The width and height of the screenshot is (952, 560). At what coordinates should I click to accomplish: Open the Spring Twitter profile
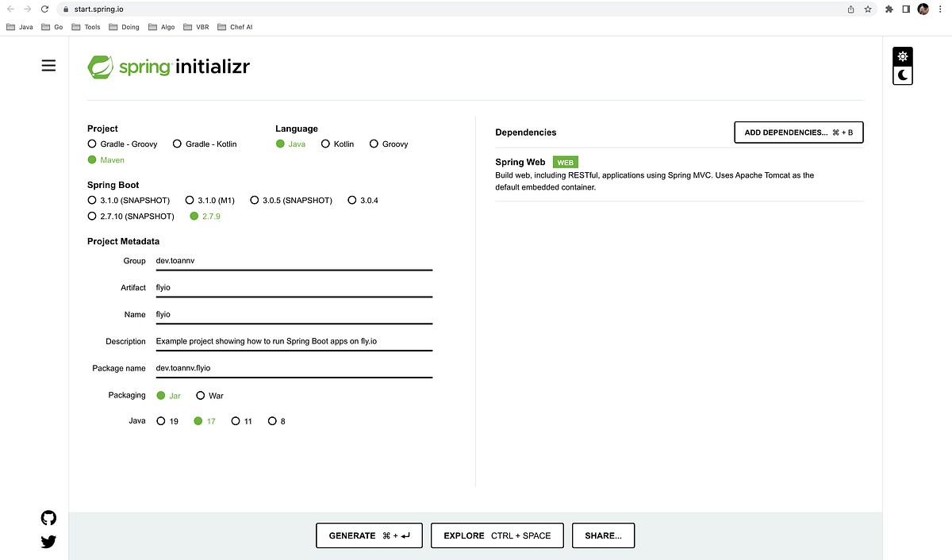48,542
